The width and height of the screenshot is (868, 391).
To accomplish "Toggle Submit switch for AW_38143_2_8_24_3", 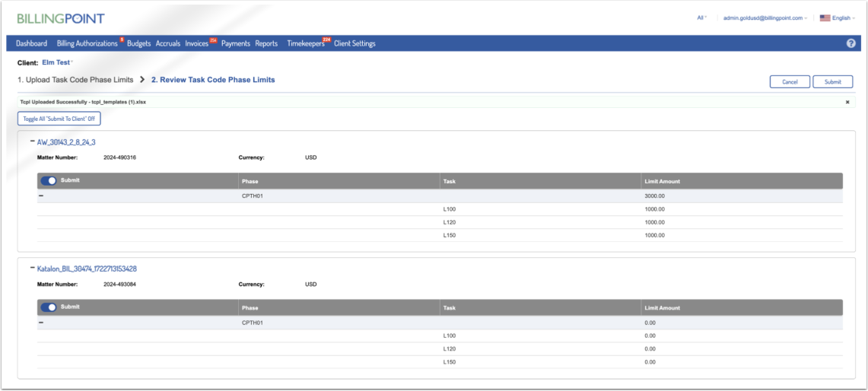I will click(49, 181).
